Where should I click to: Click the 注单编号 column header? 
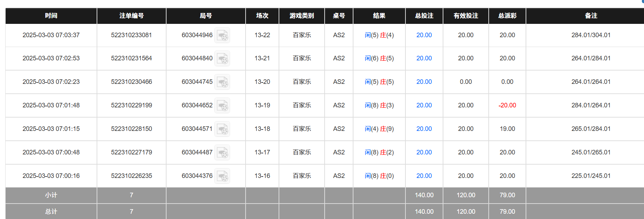pos(131,16)
